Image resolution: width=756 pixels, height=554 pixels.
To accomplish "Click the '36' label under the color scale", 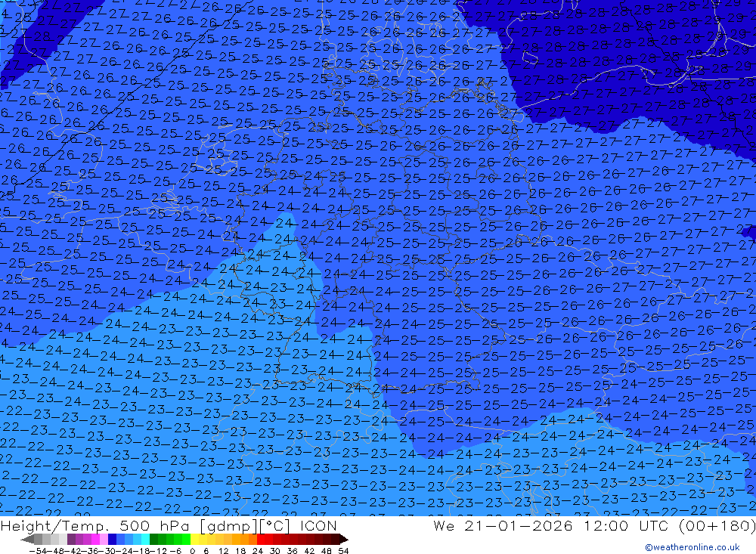I will point(292,551).
